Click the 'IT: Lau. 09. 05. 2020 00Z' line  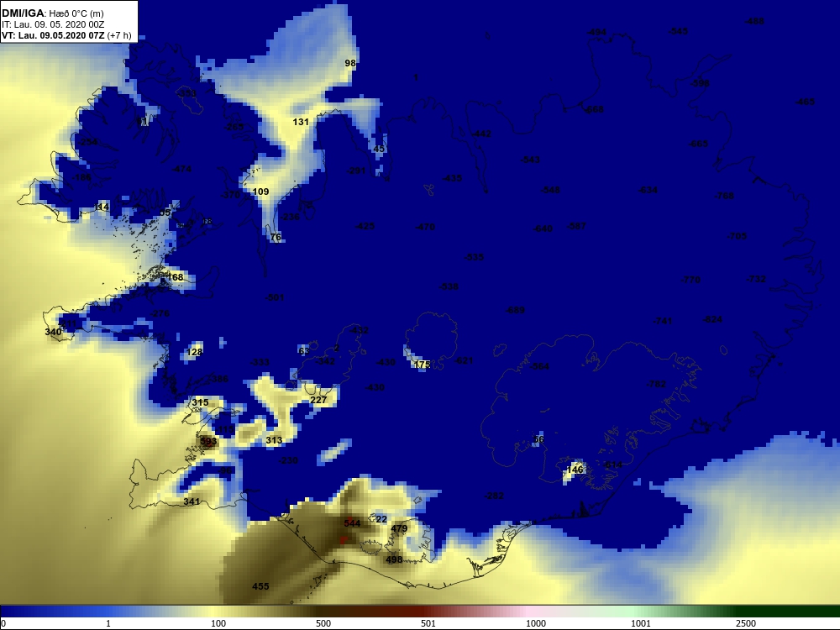(52, 24)
